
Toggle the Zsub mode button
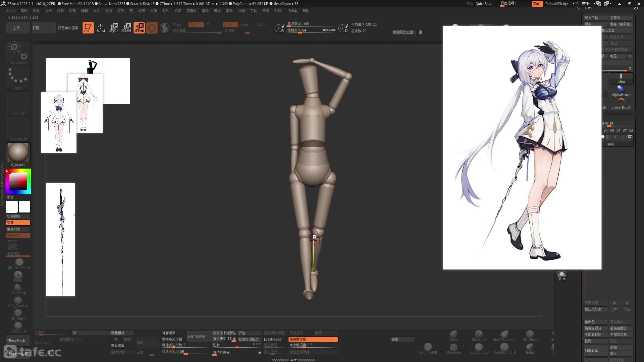click(244, 24)
